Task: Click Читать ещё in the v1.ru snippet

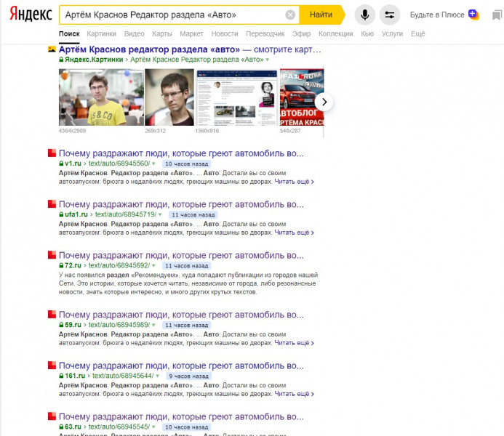Action: click(294, 182)
